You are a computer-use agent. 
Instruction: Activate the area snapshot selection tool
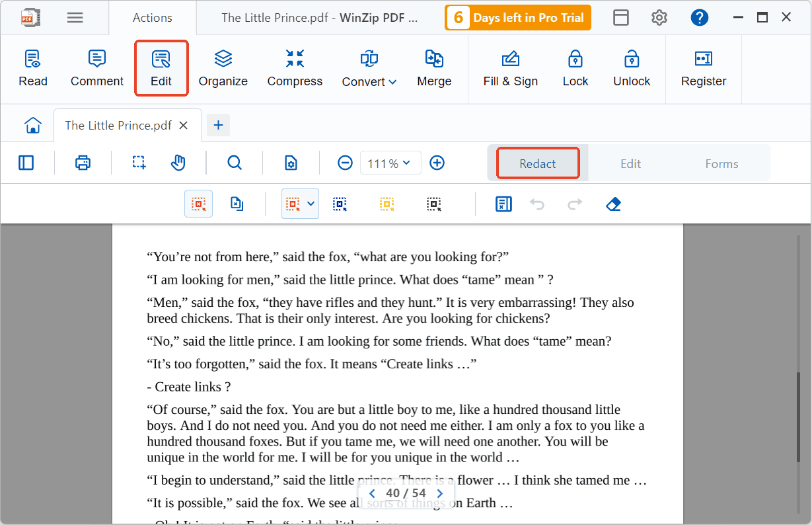pos(138,163)
